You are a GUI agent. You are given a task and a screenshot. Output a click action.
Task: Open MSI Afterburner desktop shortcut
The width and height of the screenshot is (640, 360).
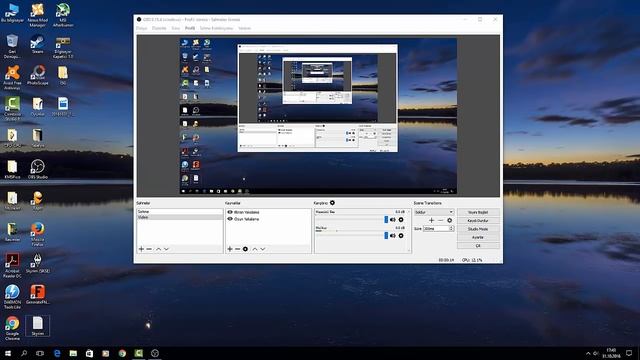pyautogui.click(x=63, y=16)
